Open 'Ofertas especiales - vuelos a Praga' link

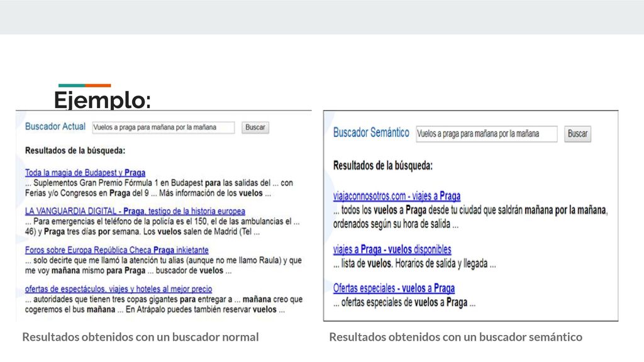tap(394, 288)
